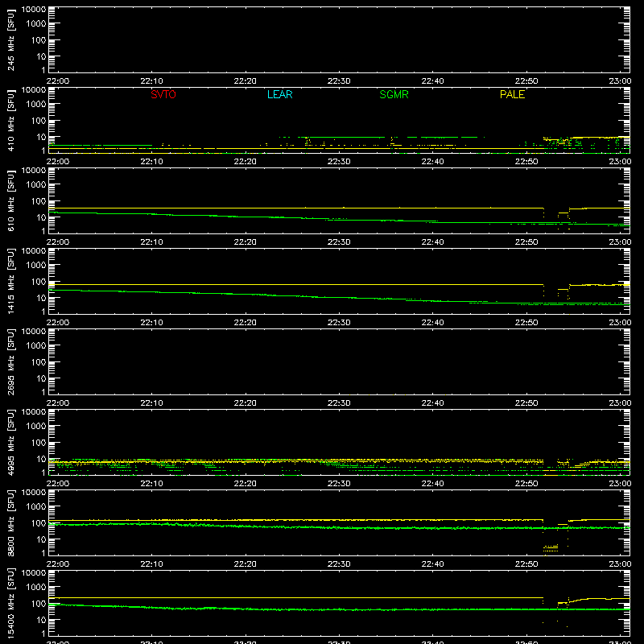Click 22:20 tick below 610 MHz panel
Screen dimensions: 644x644
(x=246, y=242)
